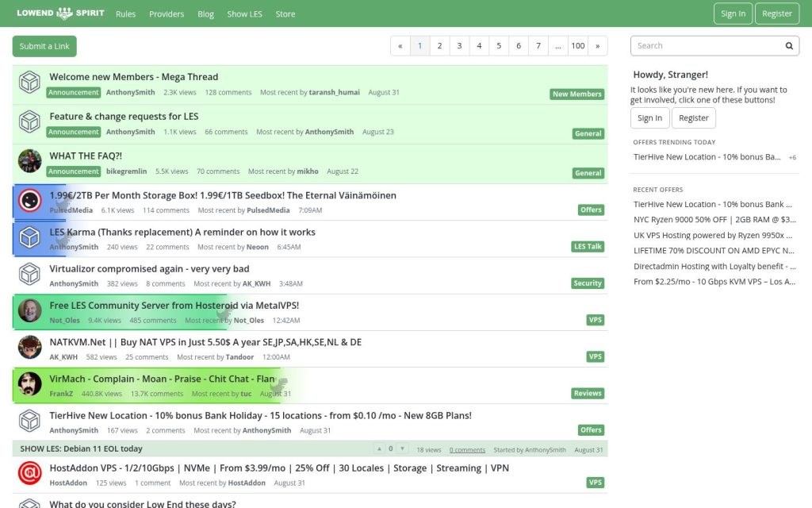
Task: Downvote the Debian 11 EOL link
Action: tap(402, 449)
